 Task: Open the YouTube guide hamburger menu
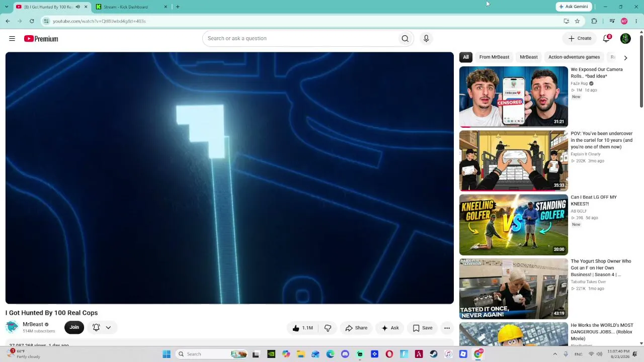[12, 39]
